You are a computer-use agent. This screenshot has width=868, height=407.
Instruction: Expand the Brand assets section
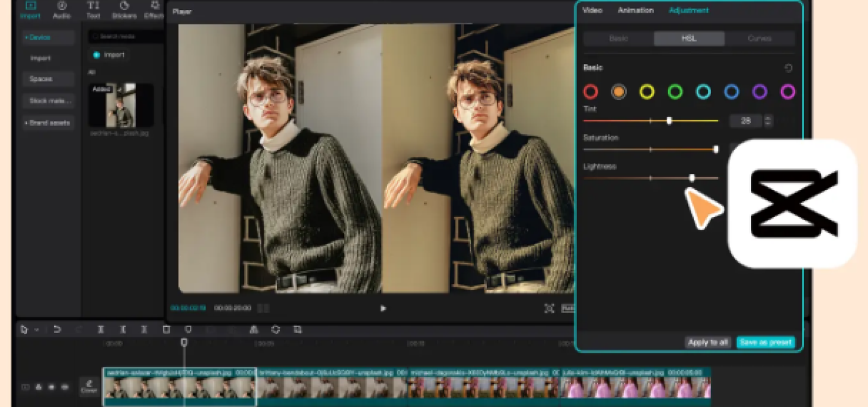tap(48, 123)
